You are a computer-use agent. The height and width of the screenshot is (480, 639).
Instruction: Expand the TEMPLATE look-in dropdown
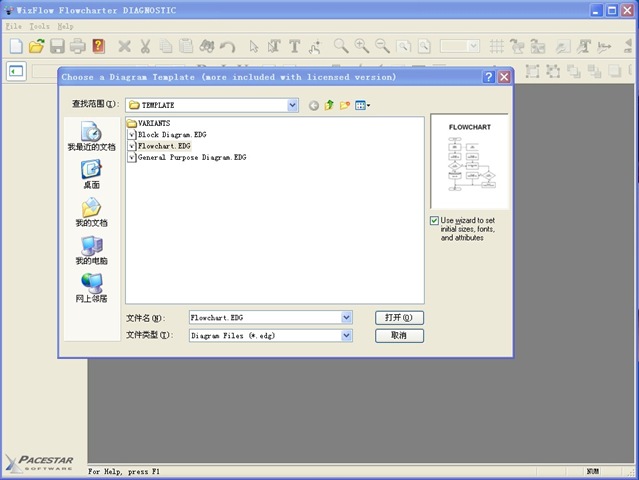coord(292,105)
